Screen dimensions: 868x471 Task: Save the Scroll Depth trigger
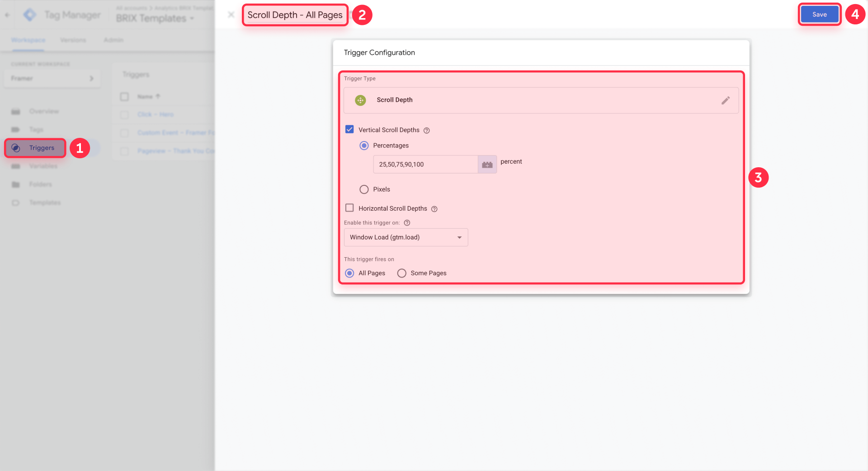(819, 14)
